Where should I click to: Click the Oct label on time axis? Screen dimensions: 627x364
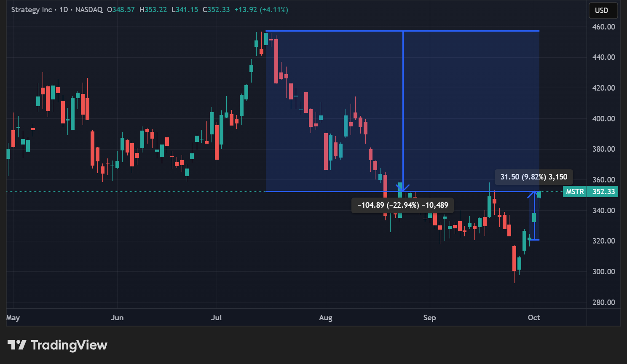point(534,318)
